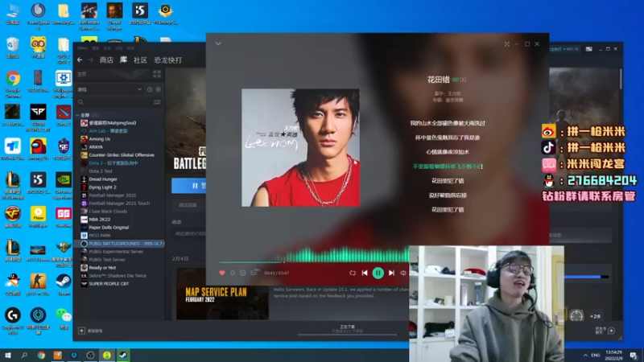Go back with Steam's back arrow
Image resolution: width=644 pixels, height=362 pixels.
pyautogui.click(x=80, y=60)
